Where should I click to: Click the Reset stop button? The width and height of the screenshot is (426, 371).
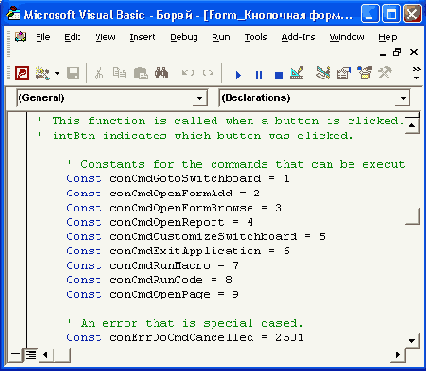click(x=279, y=75)
